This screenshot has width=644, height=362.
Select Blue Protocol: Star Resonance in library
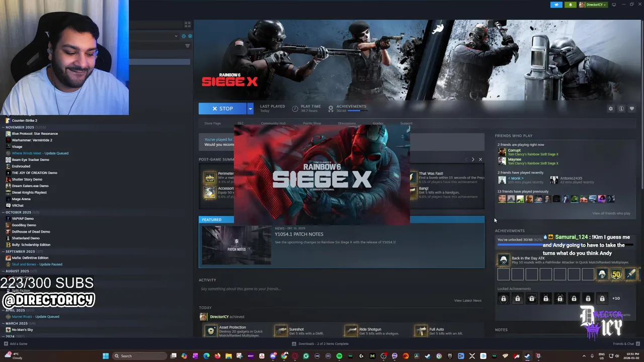(35, 134)
